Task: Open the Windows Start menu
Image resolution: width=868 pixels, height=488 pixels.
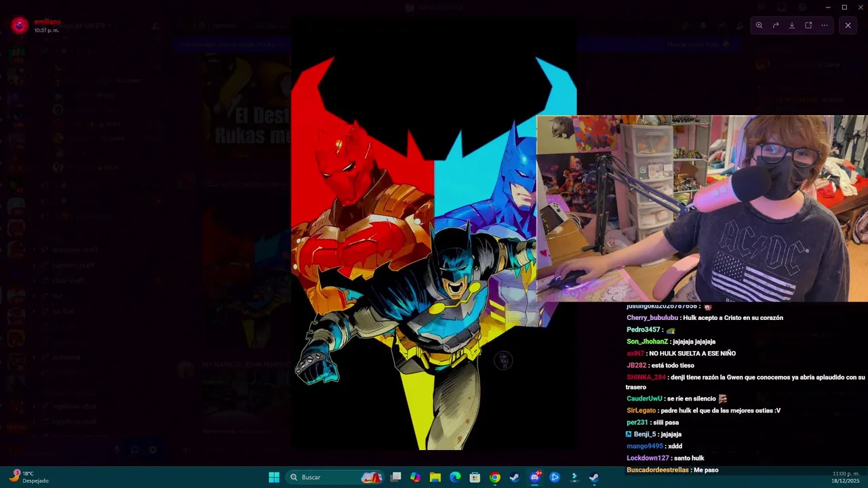Action: click(274, 477)
